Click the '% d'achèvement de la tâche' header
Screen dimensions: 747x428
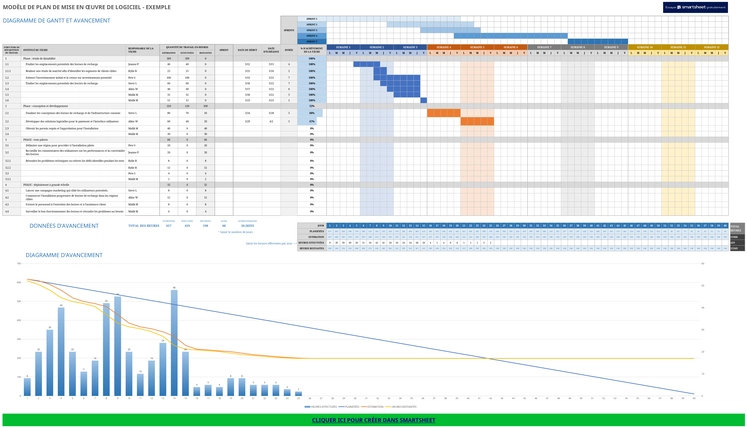[312, 50]
